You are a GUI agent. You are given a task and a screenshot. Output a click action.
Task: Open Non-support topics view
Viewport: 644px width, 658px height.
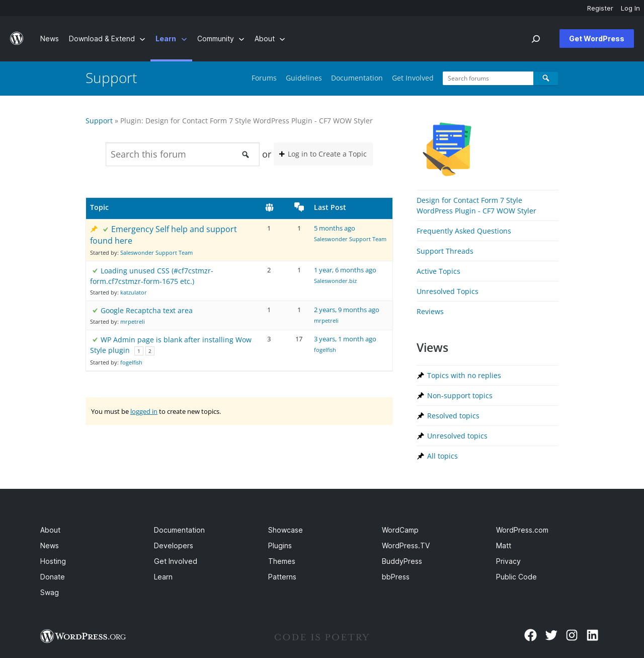(460, 396)
